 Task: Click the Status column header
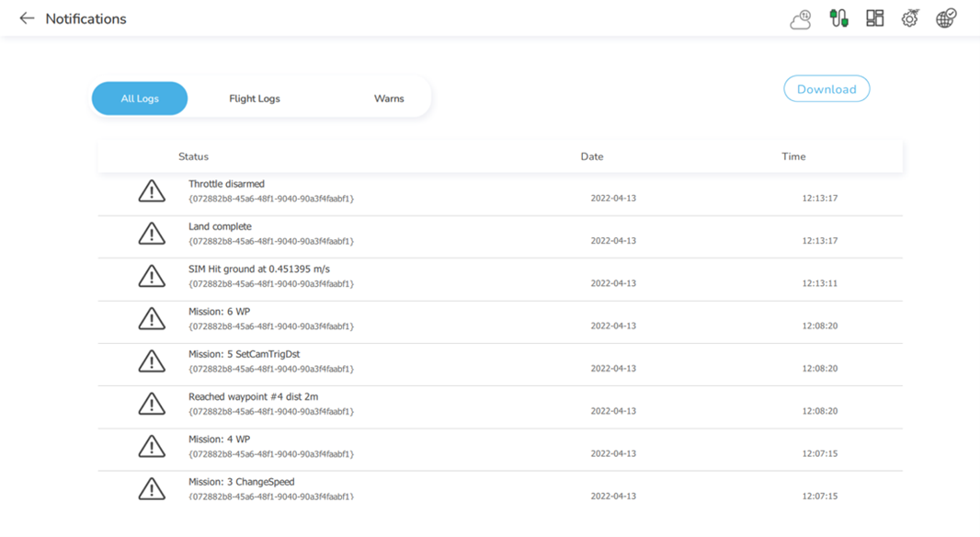pos(193,156)
